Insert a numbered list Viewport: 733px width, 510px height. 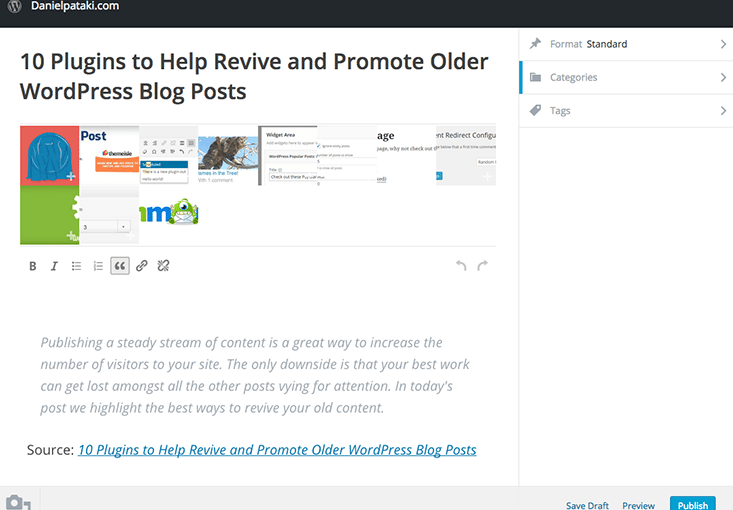point(98,266)
